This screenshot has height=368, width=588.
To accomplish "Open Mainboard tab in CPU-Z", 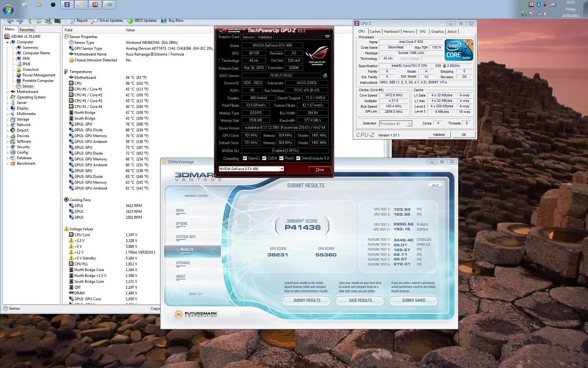I will [x=392, y=31].
